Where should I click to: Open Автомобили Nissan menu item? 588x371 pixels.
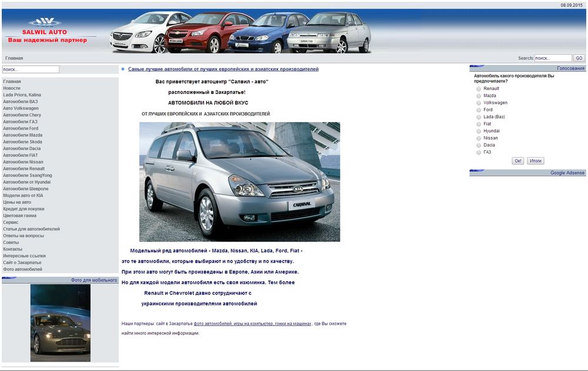point(24,162)
